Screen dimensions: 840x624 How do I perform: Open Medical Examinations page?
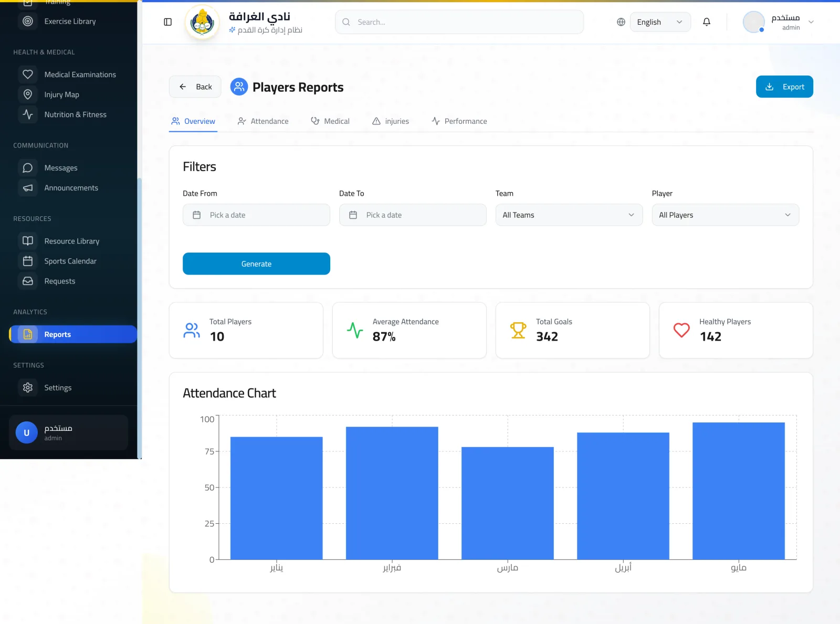click(80, 75)
